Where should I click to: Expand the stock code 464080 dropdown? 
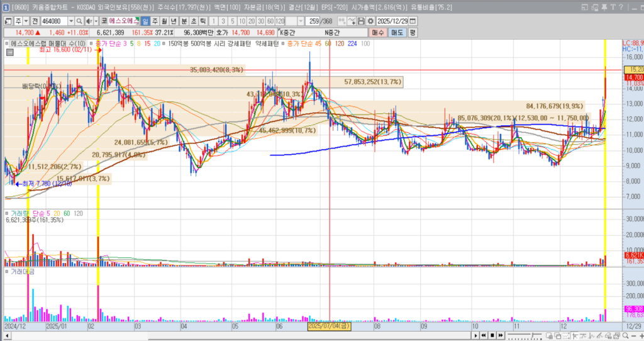click(71, 21)
